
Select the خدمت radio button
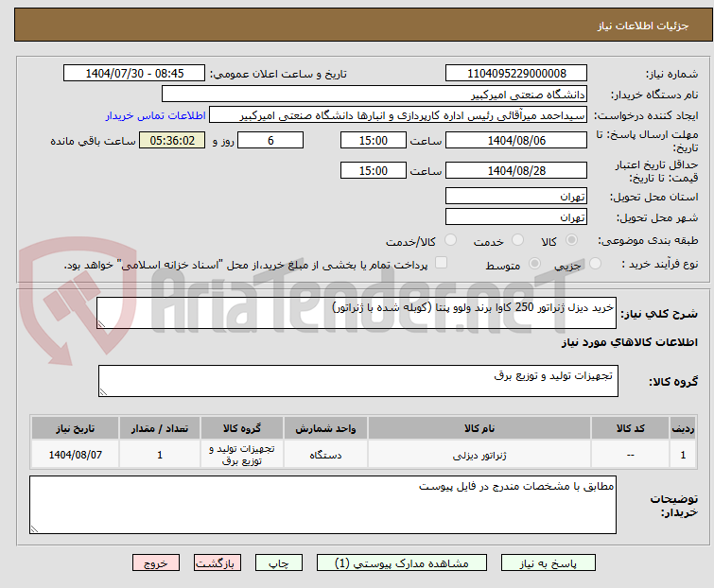click(x=517, y=240)
